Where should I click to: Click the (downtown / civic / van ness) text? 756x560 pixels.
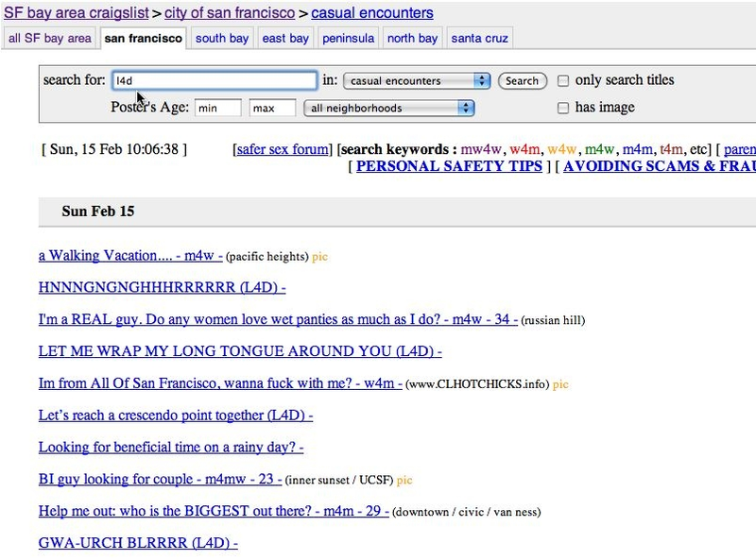(x=466, y=512)
